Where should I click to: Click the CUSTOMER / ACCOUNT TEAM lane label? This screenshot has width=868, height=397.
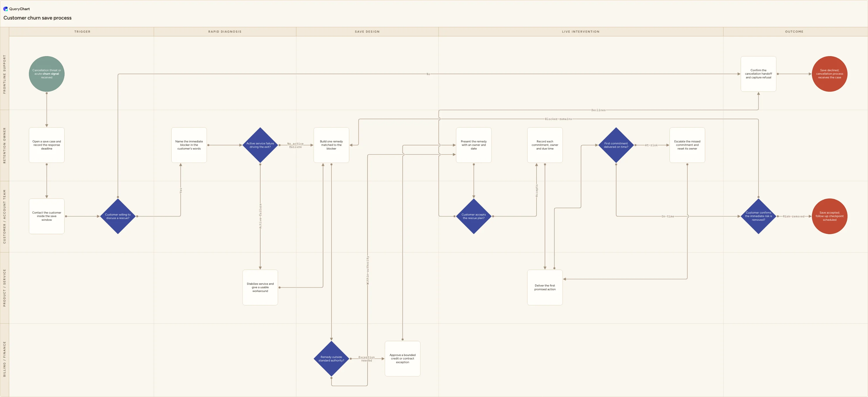click(x=4, y=216)
